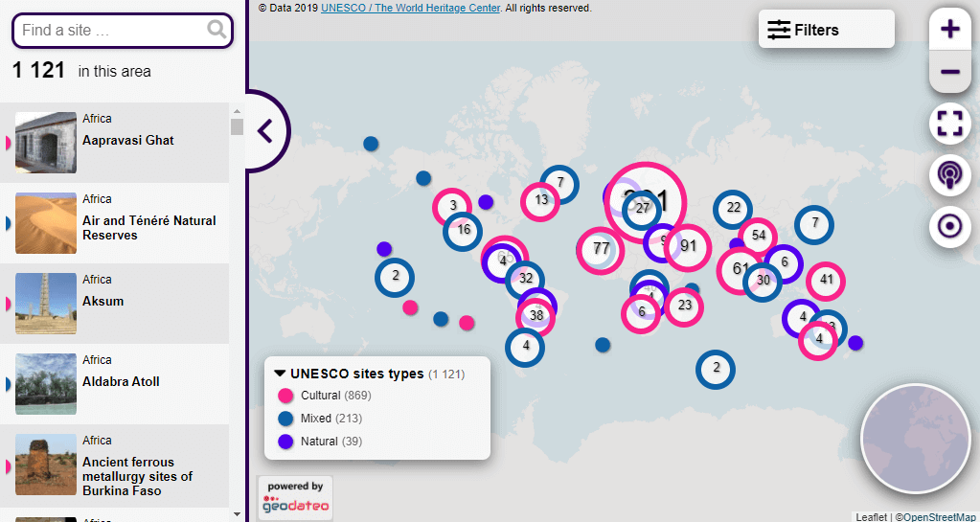Click the Aksum obelisk thumbnail

pos(46,304)
